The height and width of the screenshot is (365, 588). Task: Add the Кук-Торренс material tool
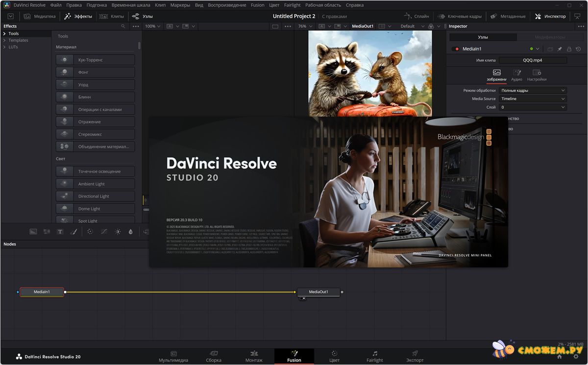click(95, 60)
